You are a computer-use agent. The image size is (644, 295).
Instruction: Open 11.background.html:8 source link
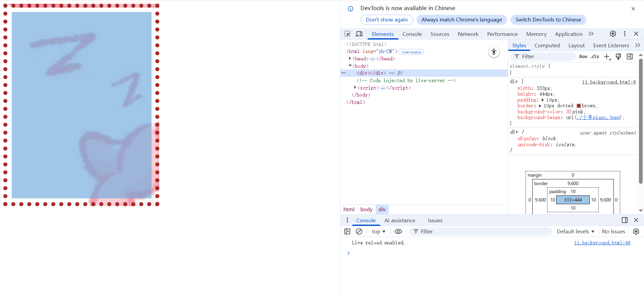tap(609, 82)
